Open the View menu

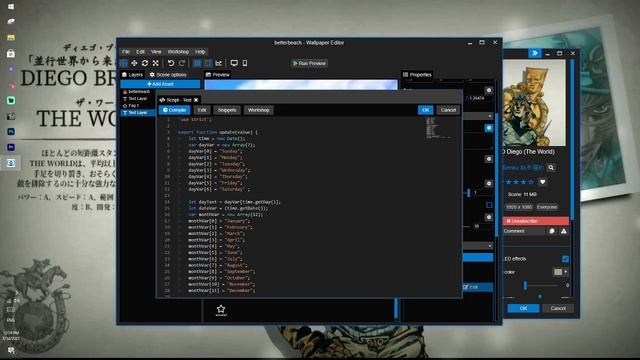[156, 52]
